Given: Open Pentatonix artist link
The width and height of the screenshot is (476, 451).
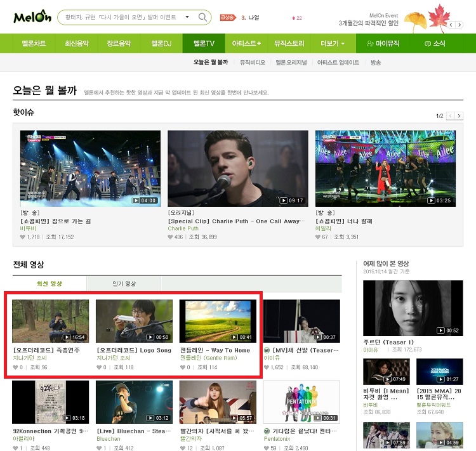Looking at the screenshot, I should pos(277,439).
